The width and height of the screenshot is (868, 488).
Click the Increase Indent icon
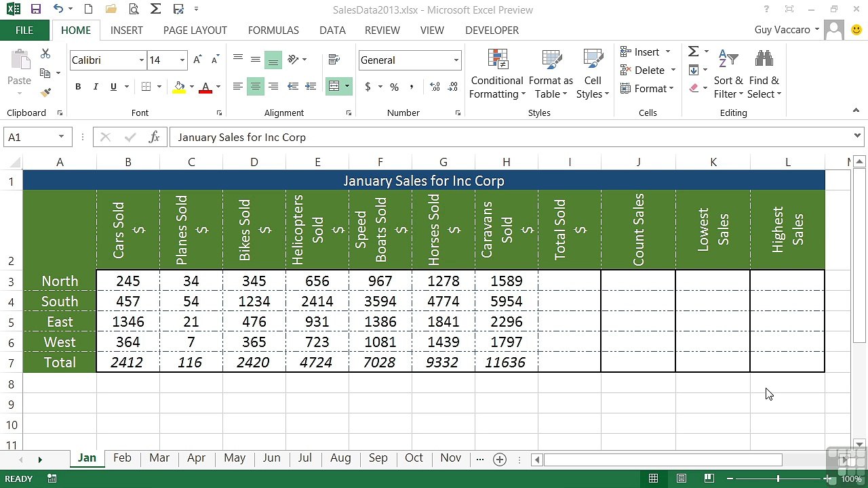(311, 86)
